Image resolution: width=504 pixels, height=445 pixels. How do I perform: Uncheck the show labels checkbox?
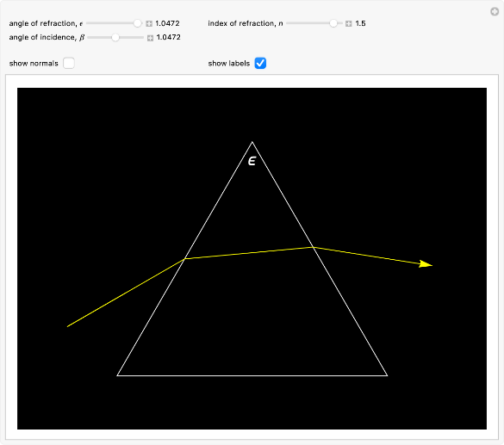(260, 63)
